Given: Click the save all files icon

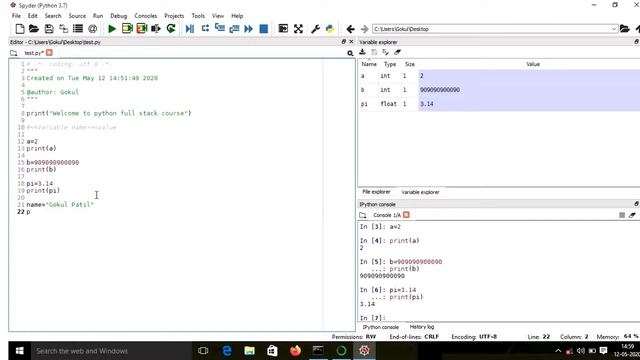Looking at the screenshot, I should click(64, 29).
